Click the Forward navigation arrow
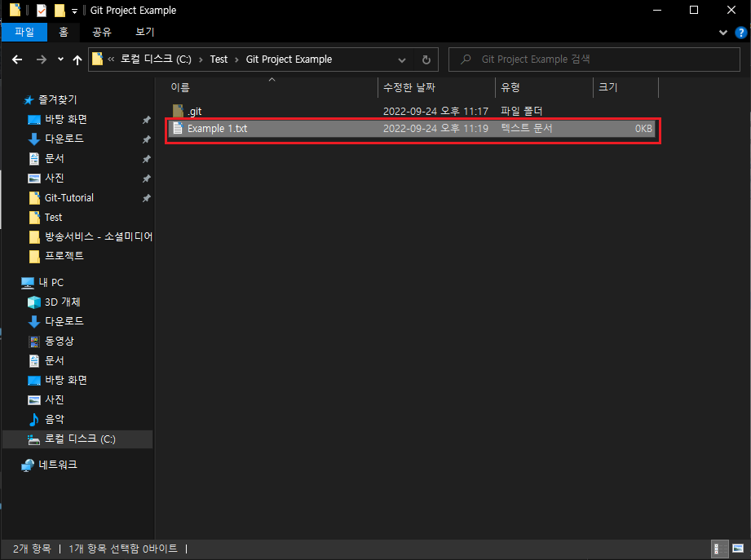 (x=42, y=60)
